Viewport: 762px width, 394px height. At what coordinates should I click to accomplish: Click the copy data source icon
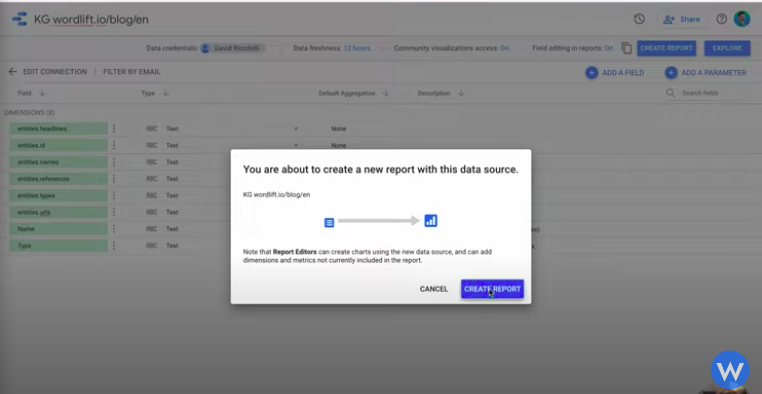coord(627,48)
